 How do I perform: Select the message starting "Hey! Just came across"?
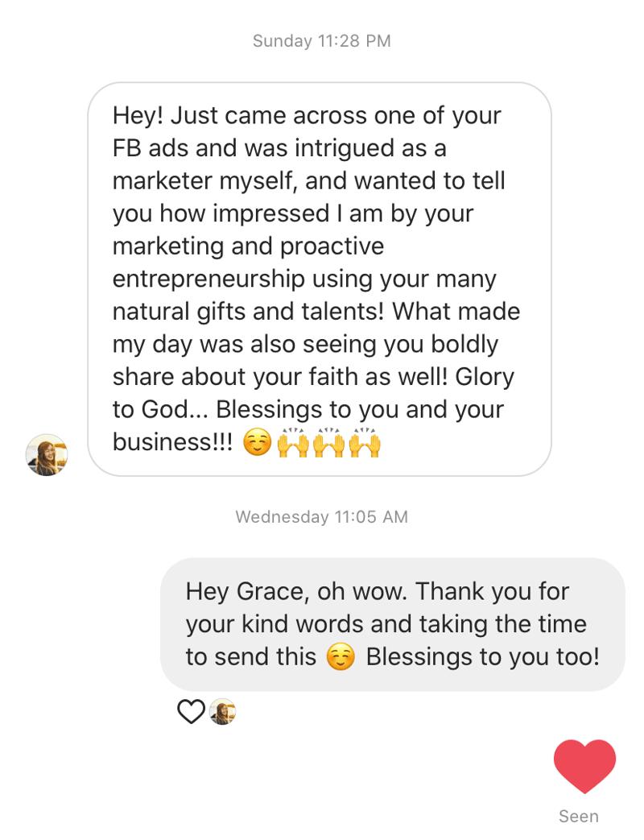point(319,279)
